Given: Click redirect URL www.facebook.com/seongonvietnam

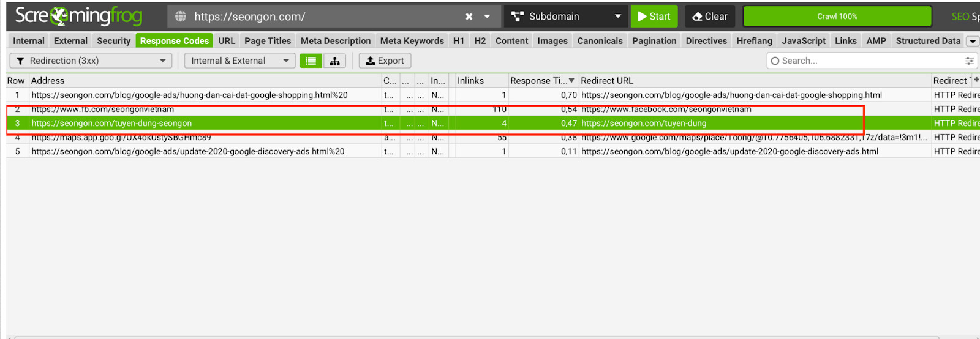Looking at the screenshot, I should [666, 109].
